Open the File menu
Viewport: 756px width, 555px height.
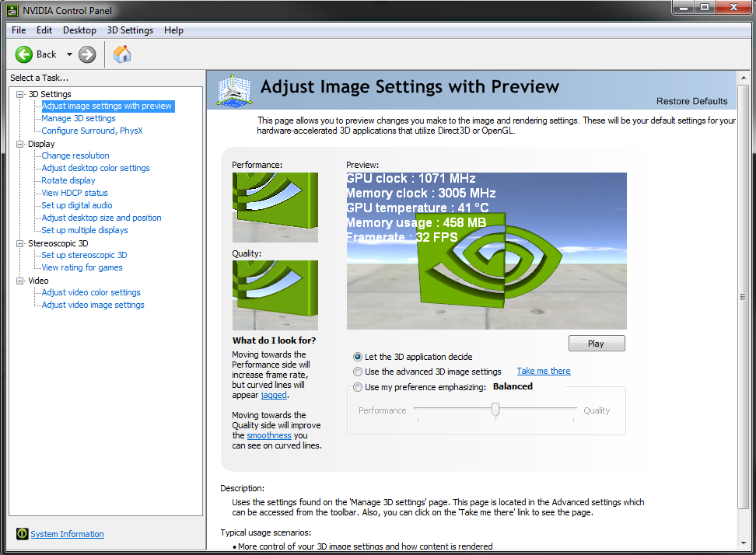[x=19, y=30]
